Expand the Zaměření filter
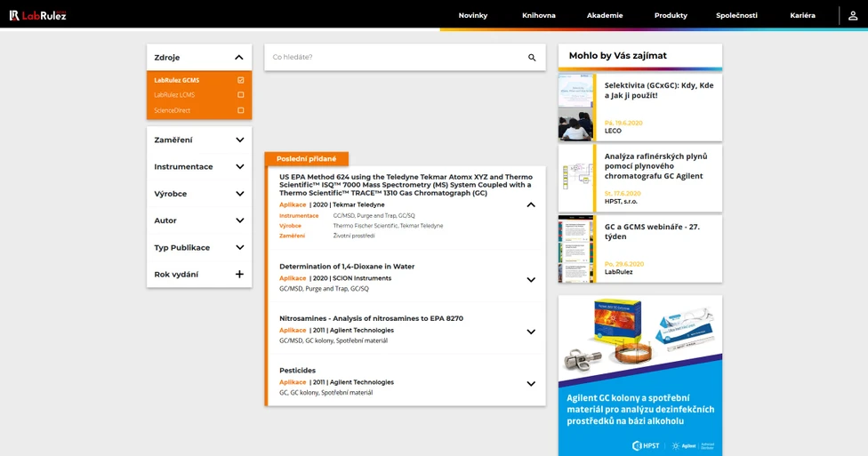868x456 pixels. click(x=239, y=140)
